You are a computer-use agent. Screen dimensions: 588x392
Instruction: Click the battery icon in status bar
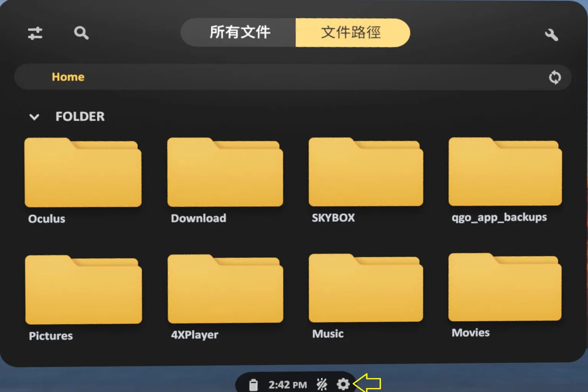point(253,385)
